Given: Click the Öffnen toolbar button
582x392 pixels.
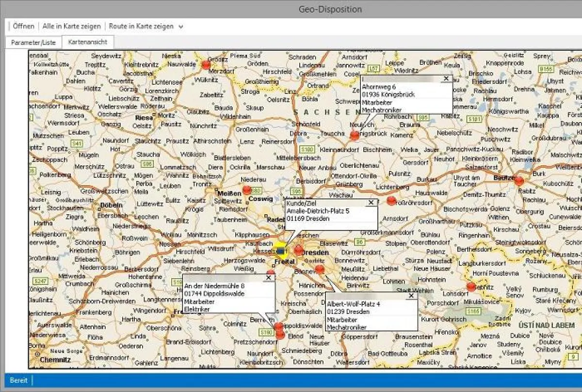Looking at the screenshot, I should click(x=23, y=26).
